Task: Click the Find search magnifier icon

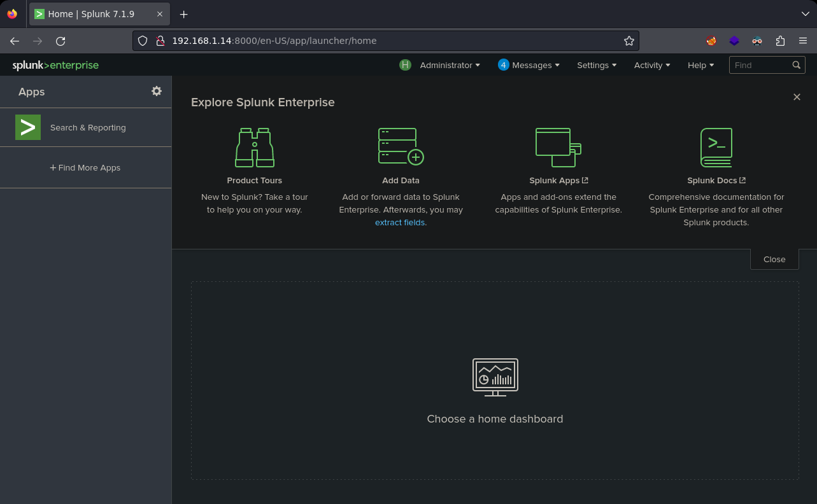Action: click(797, 65)
